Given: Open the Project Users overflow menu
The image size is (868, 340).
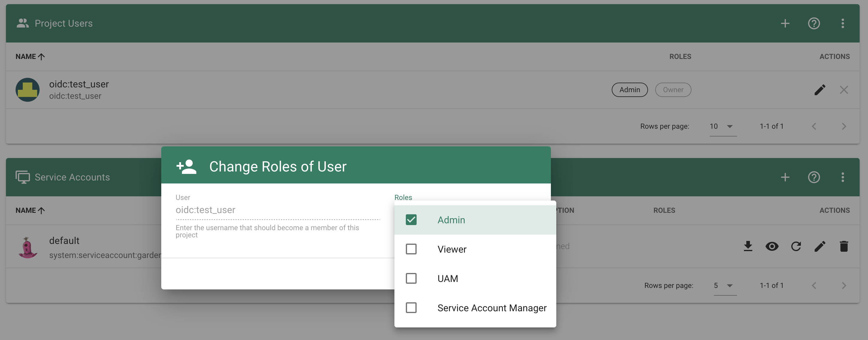Looking at the screenshot, I should 843,23.
